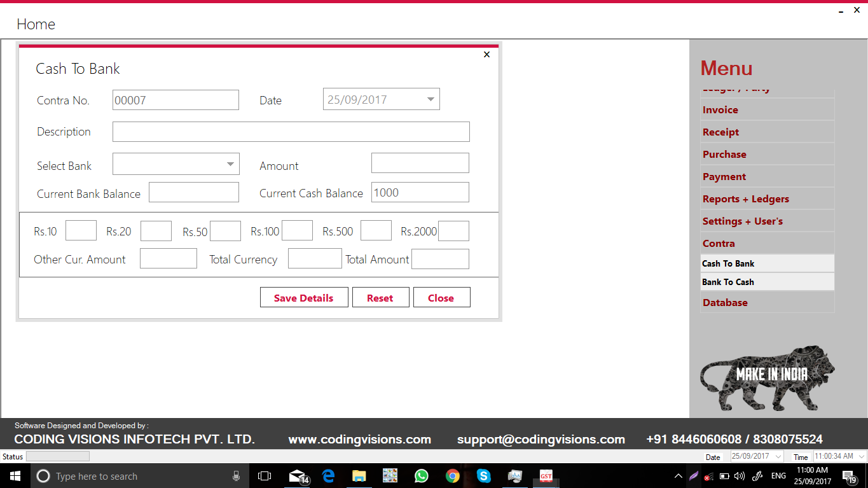Switch to Bank To Cash screen
Image resolution: width=868 pixels, height=488 pixels.
pos(767,281)
